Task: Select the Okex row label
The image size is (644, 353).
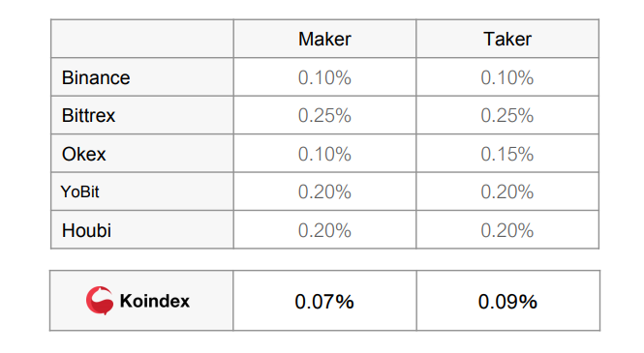Action: pyautogui.click(x=84, y=154)
